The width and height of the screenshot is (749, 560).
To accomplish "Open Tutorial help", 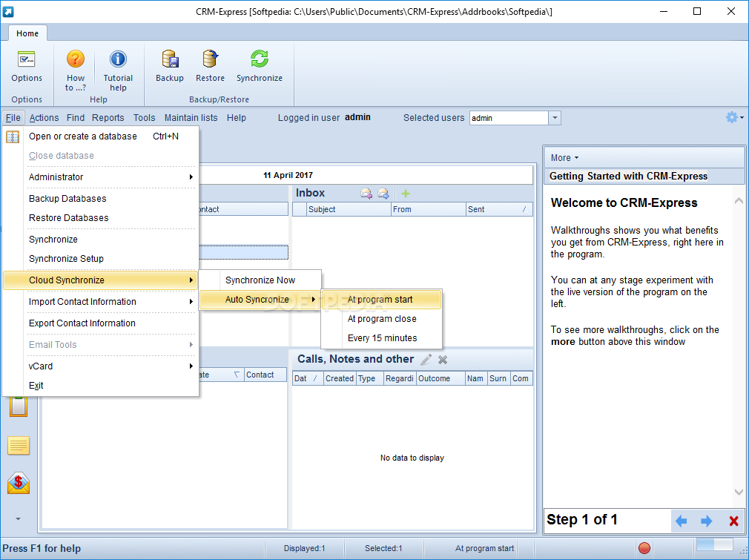I will [x=118, y=70].
